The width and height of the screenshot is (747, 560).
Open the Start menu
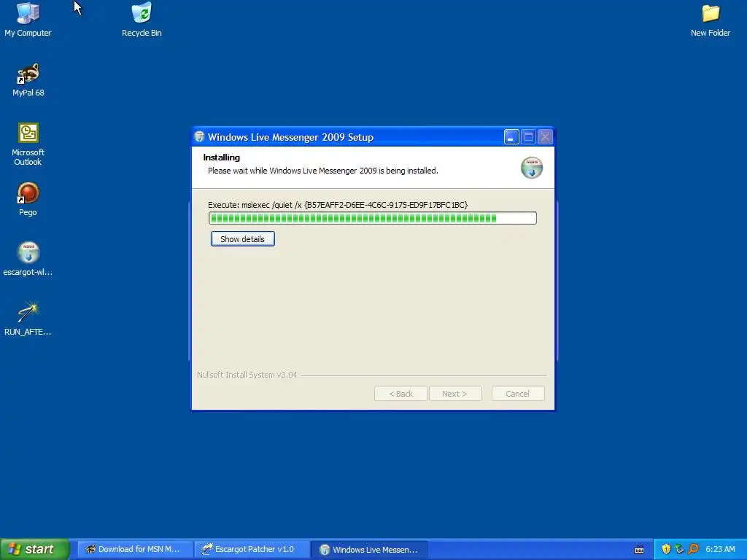pos(34,549)
